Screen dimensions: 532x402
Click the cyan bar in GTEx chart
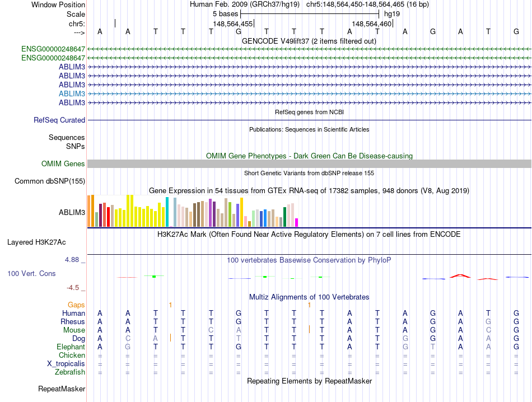[167, 212]
